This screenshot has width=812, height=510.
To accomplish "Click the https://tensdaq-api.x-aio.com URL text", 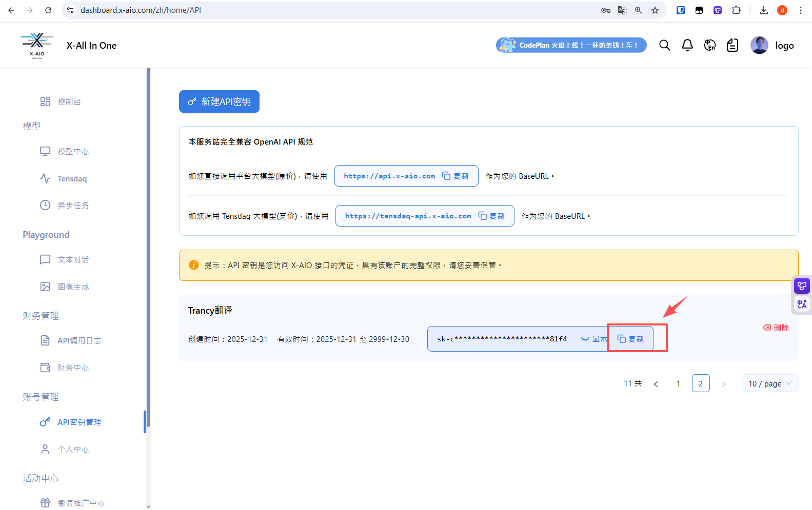I will pos(408,216).
